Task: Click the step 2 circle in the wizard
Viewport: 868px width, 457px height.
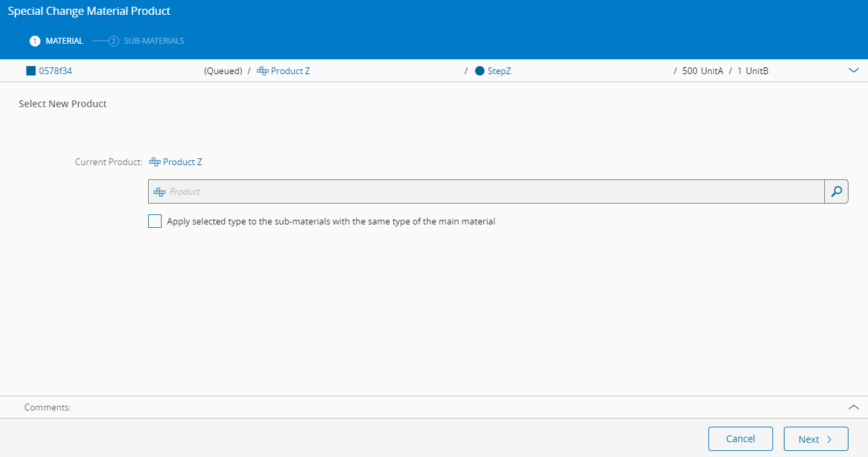Action: pyautogui.click(x=114, y=41)
